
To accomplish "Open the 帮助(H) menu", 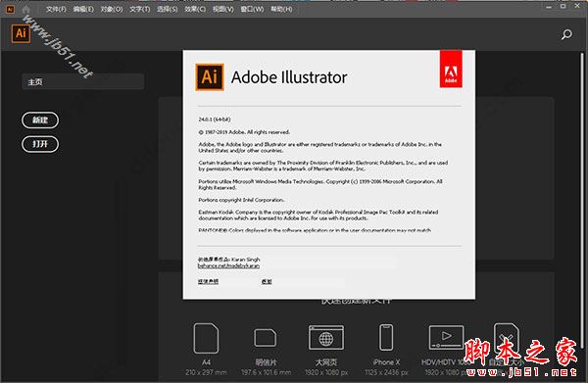I will 281,10.
